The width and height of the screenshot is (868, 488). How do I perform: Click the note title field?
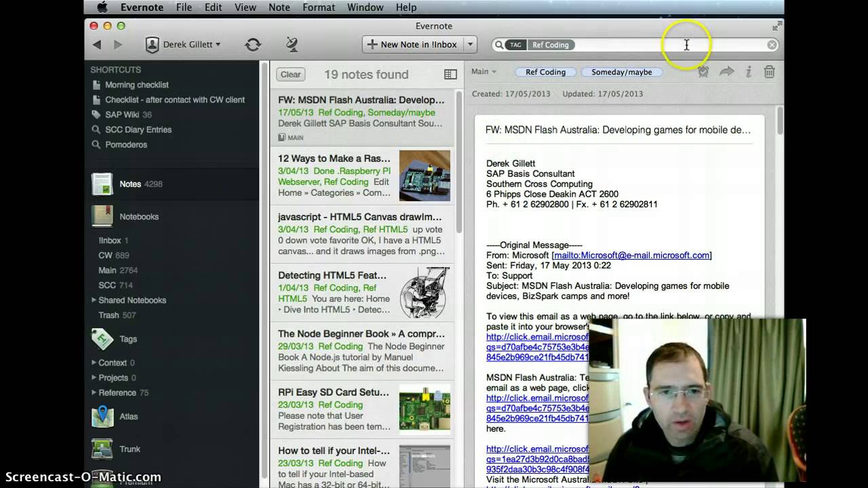coord(618,129)
